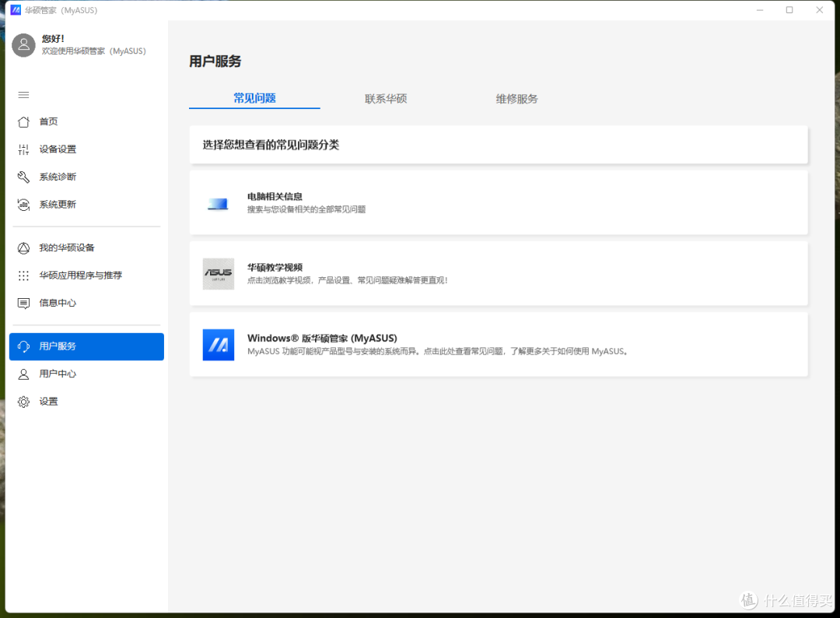The height and width of the screenshot is (618, 840).
Task: Maximize the MyASUS window
Action: point(789,10)
